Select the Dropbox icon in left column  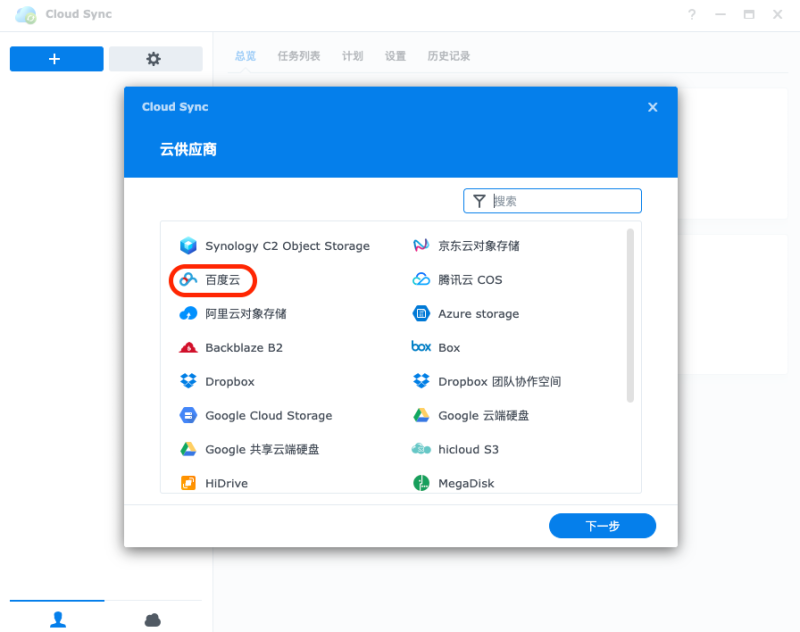click(x=188, y=381)
